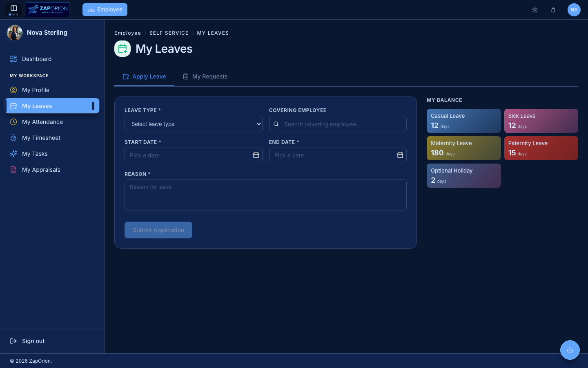Click MY LEAVES breadcrumb
Viewport: 588px width, 368px height.
click(213, 33)
